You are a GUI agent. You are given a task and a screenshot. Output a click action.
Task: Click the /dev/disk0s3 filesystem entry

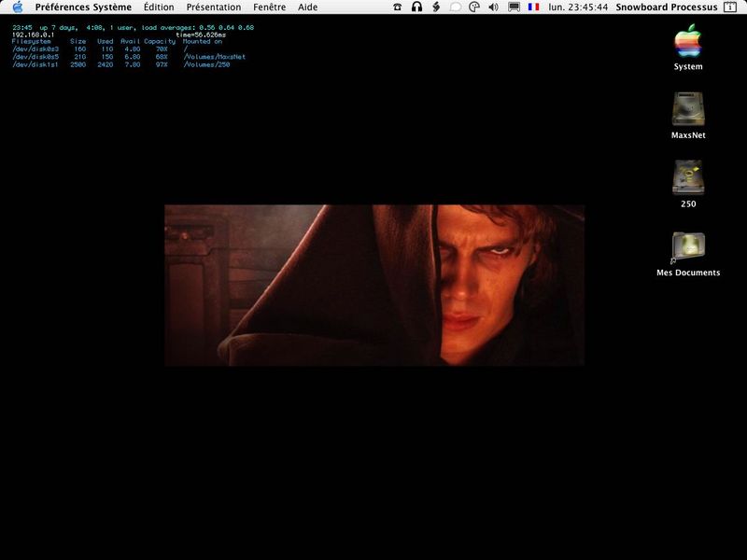tap(35, 49)
